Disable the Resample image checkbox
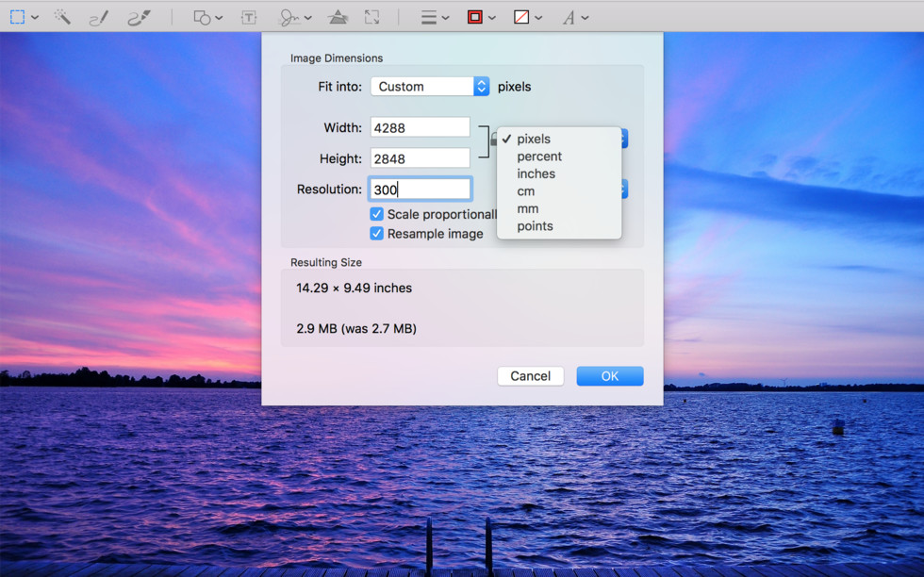Image resolution: width=924 pixels, height=577 pixels. click(377, 234)
